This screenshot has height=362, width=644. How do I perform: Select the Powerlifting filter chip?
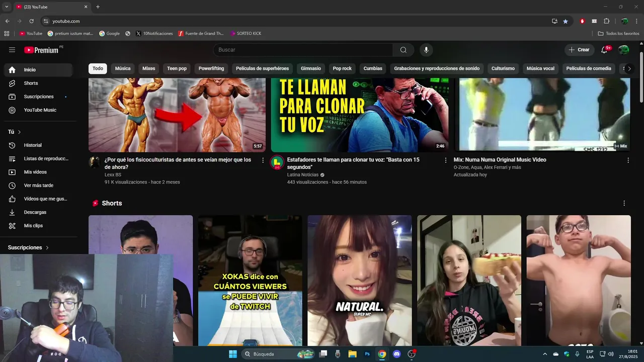point(211,68)
